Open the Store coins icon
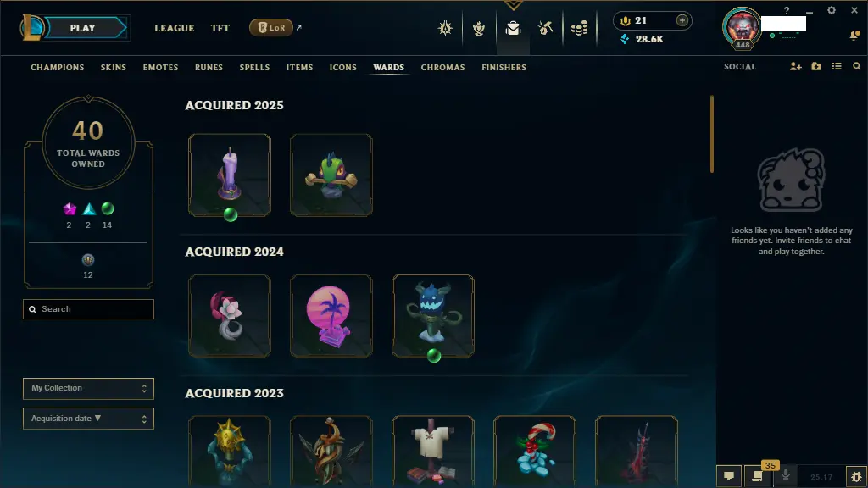 [x=579, y=28]
